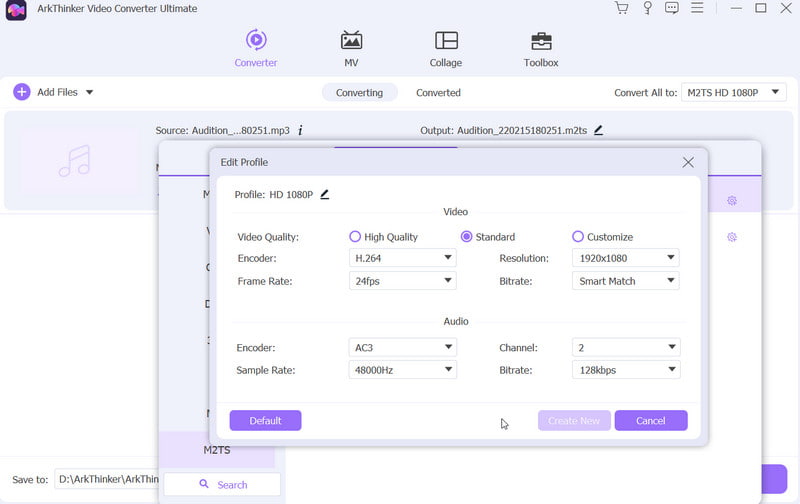Click the upper profile settings gear icon
The height and width of the screenshot is (504, 800).
[732, 200]
